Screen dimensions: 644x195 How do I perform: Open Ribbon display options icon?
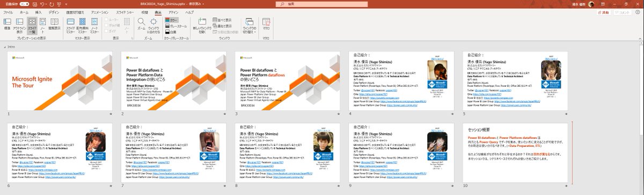click(x=603, y=4)
